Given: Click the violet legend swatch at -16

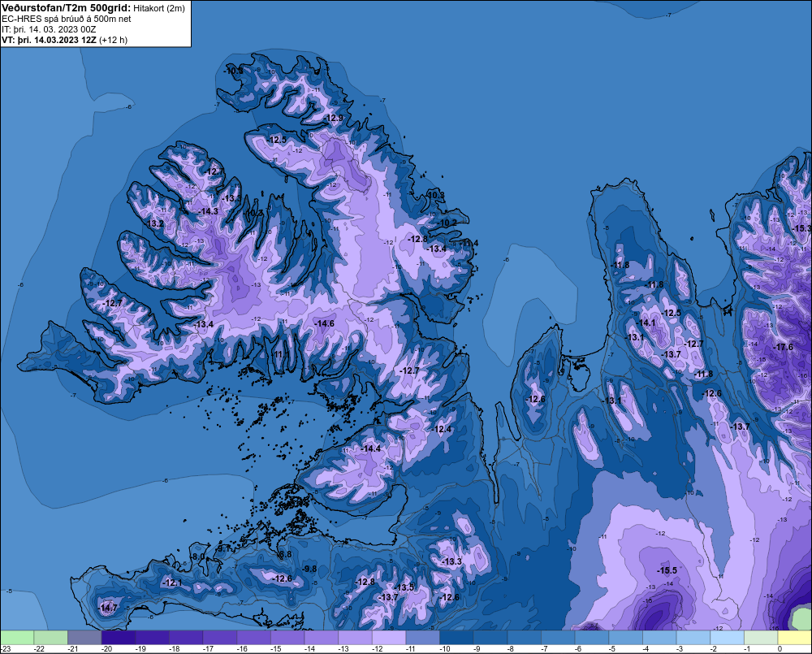Looking at the screenshot, I should coord(253,637).
